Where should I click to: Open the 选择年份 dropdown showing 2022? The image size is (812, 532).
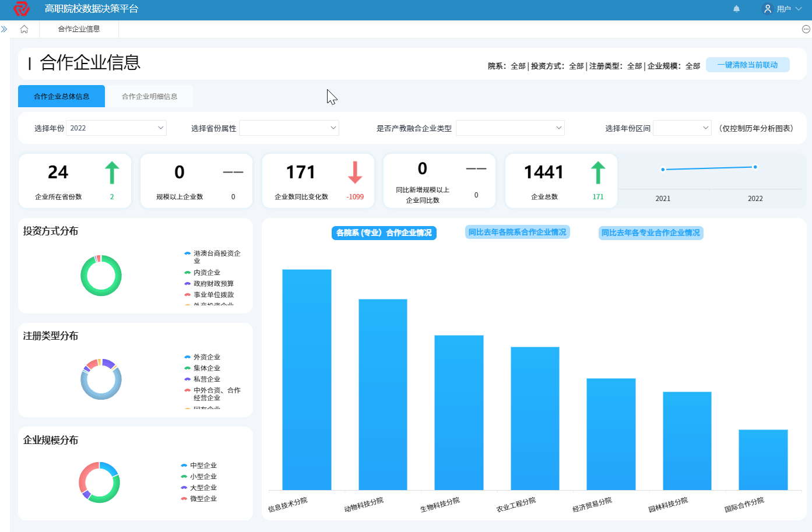[116, 128]
